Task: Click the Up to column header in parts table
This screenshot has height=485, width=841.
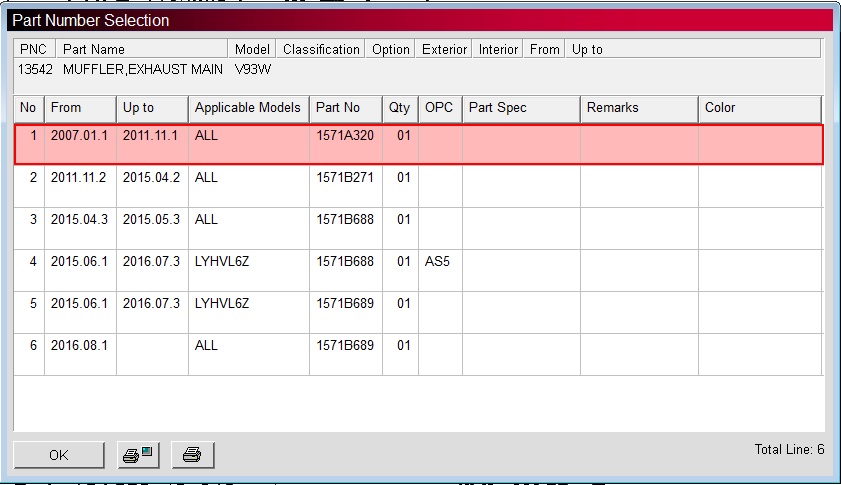Action: tap(152, 108)
